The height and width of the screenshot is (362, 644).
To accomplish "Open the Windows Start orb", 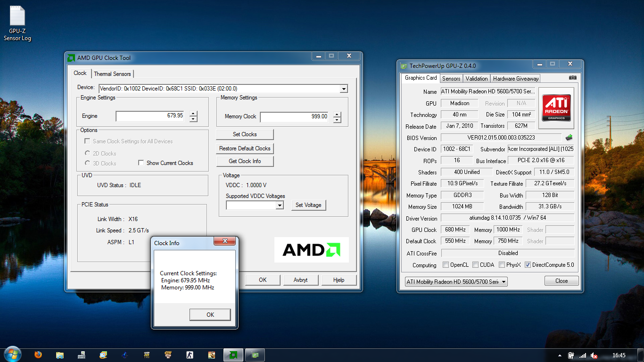I will tap(12, 354).
